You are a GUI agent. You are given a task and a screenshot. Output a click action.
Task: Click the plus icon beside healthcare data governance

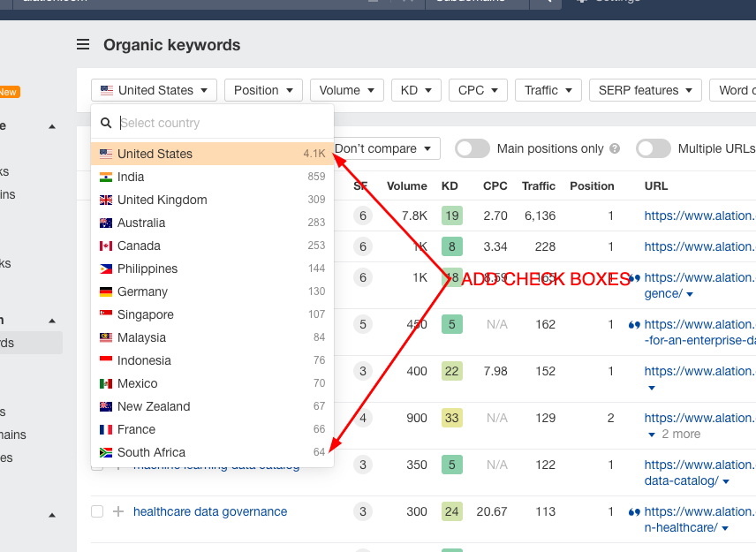click(118, 511)
